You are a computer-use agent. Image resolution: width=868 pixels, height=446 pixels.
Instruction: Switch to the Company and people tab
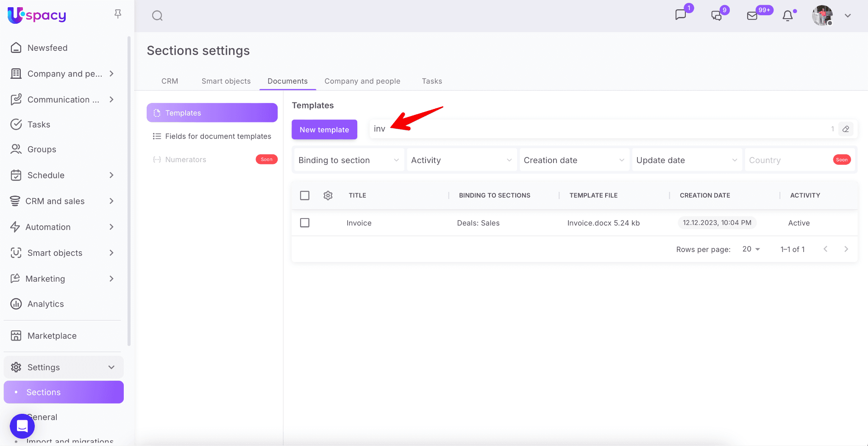point(362,81)
